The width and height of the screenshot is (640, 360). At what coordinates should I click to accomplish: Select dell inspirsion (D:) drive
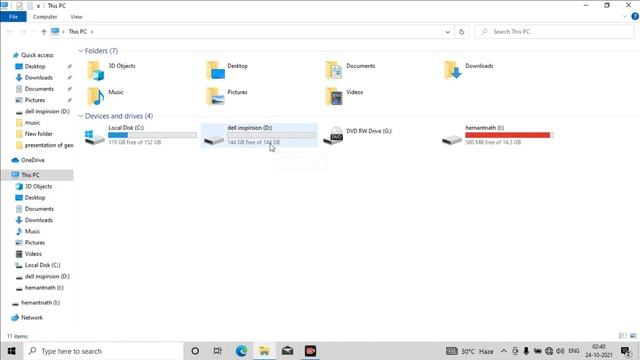[x=259, y=135]
